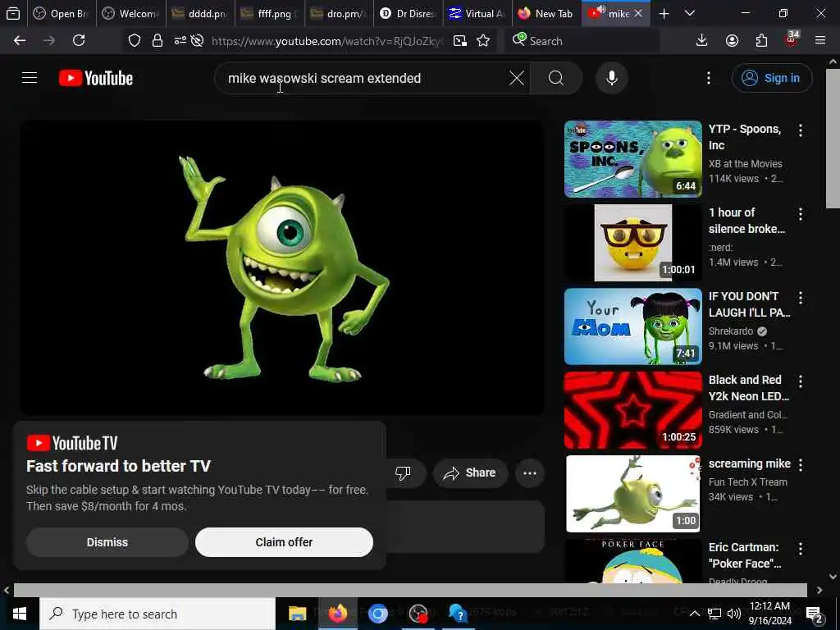Open Firefox application menu

coord(820,41)
